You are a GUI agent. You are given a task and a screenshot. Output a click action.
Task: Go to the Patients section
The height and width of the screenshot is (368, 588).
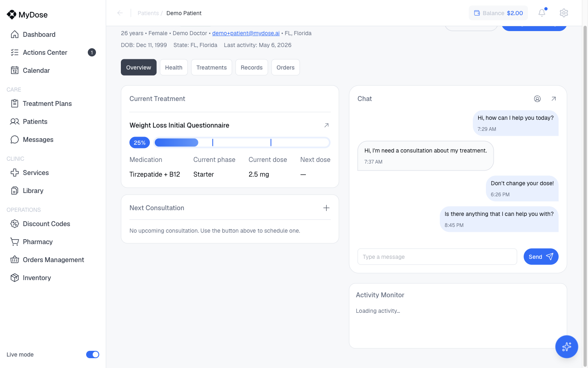tap(35, 121)
